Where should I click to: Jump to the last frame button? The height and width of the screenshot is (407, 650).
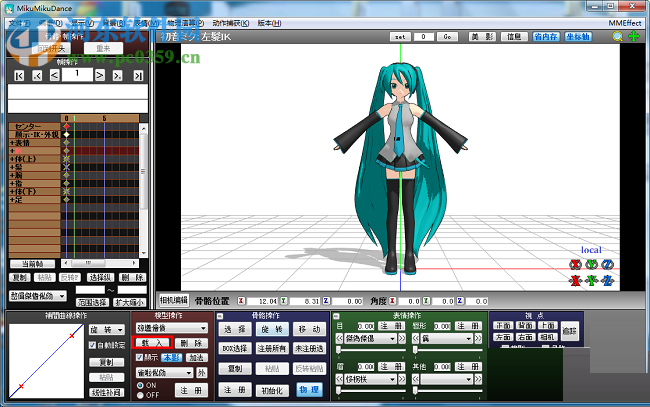pyautogui.click(x=138, y=75)
